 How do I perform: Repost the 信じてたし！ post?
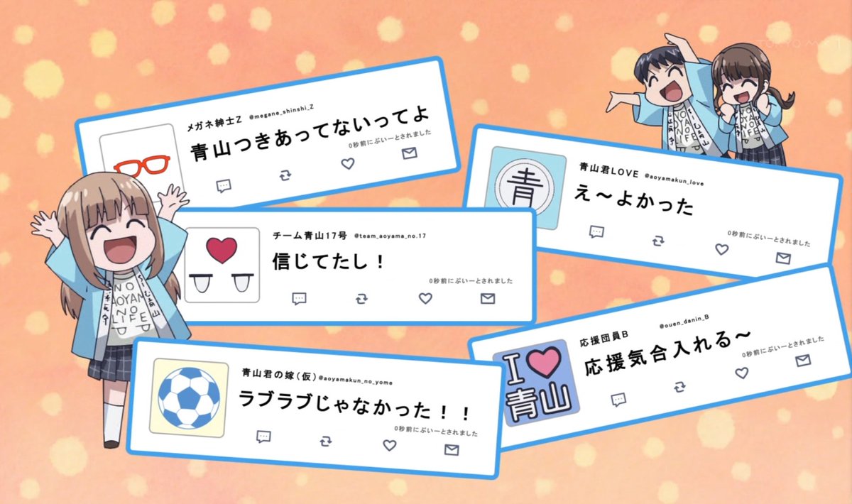click(362, 299)
